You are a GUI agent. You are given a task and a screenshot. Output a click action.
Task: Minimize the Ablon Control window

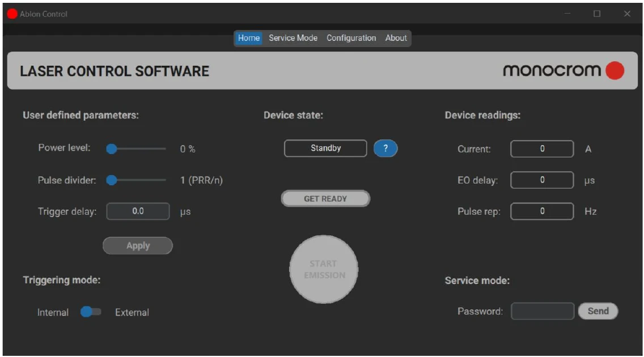point(567,14)
